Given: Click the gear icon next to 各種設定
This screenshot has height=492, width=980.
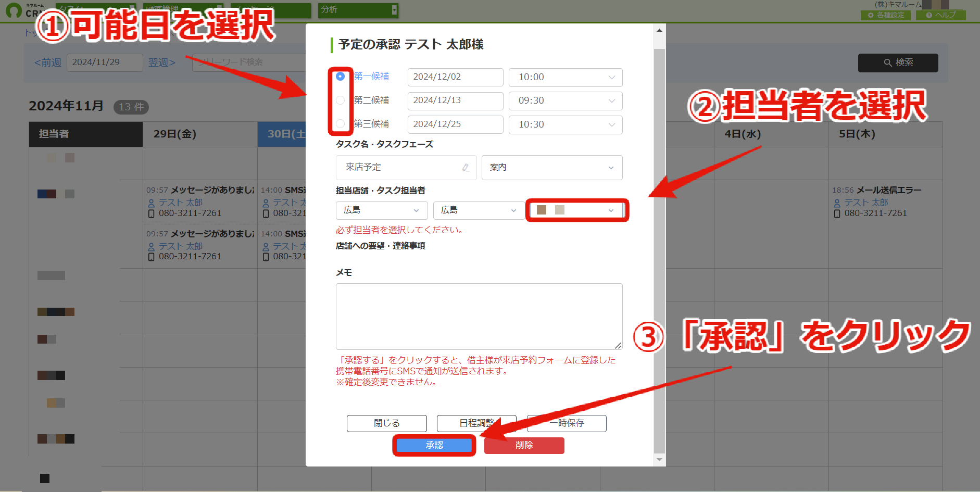Looking at the screenshot, I should (870, 15).
